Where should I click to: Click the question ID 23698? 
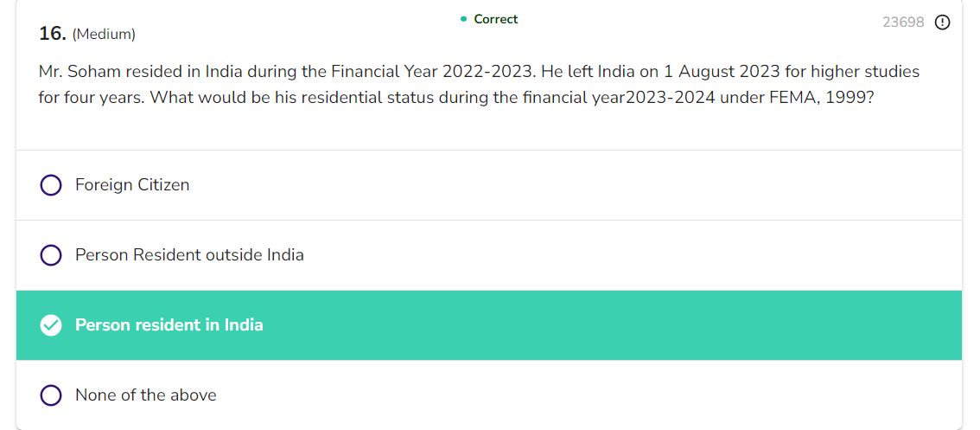click(903, 22)
